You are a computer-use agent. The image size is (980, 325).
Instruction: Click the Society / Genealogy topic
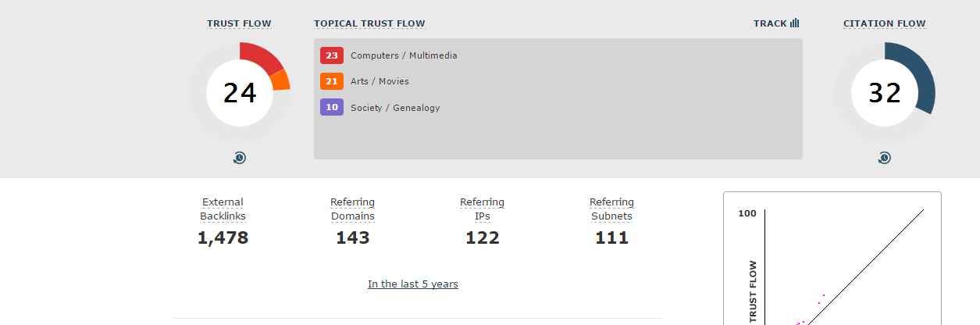pos(395,108)
